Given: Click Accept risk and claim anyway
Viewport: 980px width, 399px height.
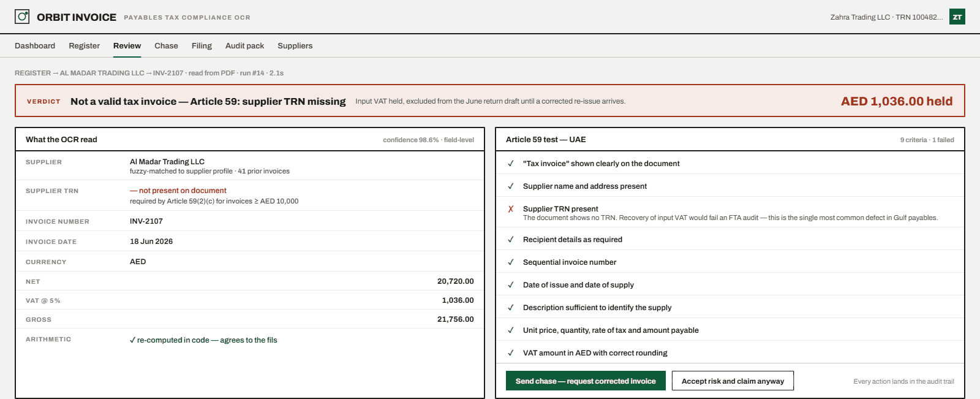Looking at the screenshot, I should coord(733,381).
